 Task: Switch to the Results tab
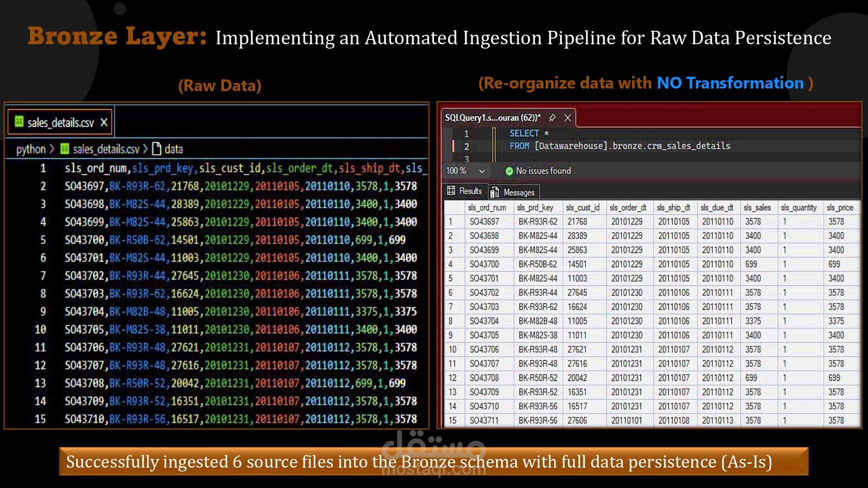click(465, 191)
